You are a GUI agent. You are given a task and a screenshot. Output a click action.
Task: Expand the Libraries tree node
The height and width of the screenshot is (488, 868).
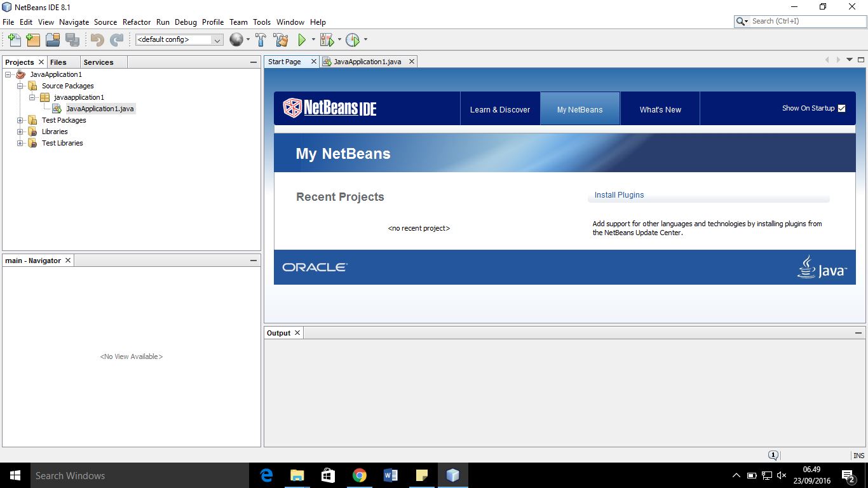click(x=20, y=132)
